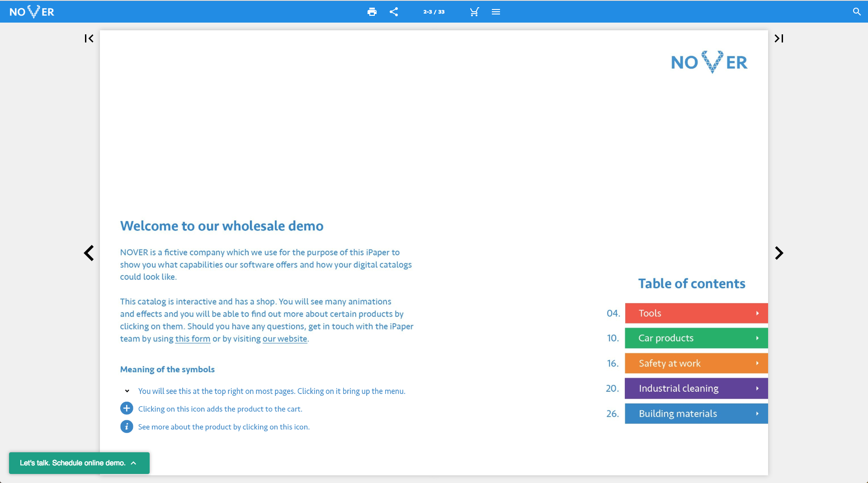Click the info product icon
This screenshot has width=868, height=483.
126,426
